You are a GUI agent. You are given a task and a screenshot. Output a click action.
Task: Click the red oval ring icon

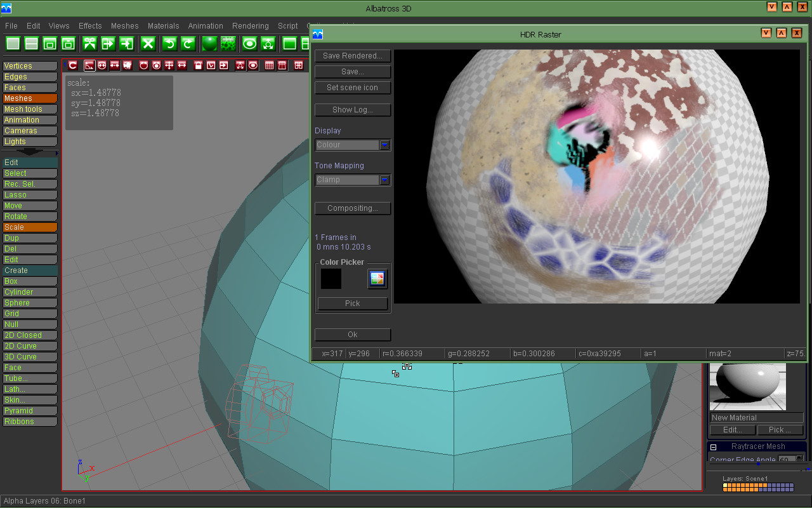click(252, 65)
